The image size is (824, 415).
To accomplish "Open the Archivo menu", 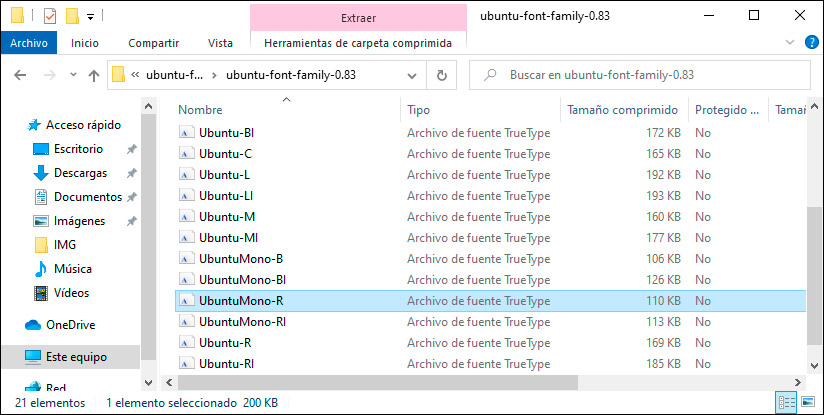I will [x=29, y=43].
